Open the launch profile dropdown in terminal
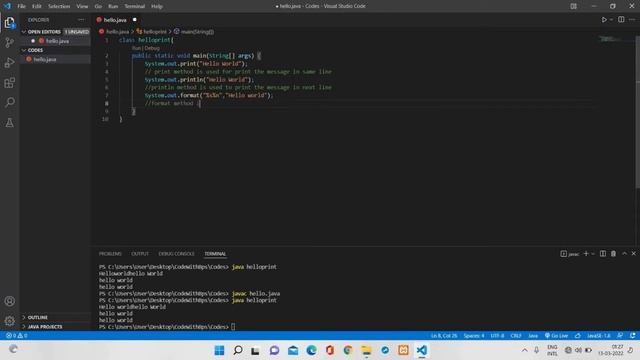This screenshot has width=640, height=360. [593, 253]
